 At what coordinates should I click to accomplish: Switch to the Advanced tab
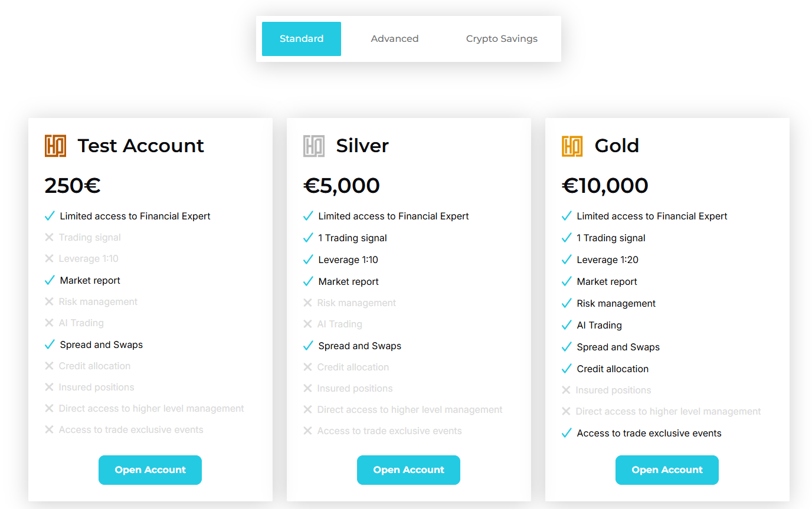[x=394, y=39]
